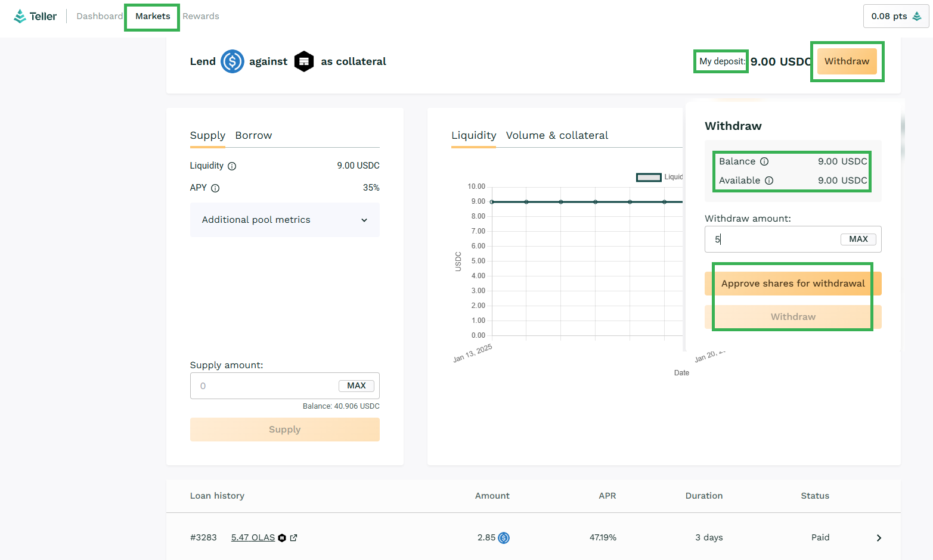Open external link icon next to 5.47 OLAS
933x560 pixels.
coord(293,538)
